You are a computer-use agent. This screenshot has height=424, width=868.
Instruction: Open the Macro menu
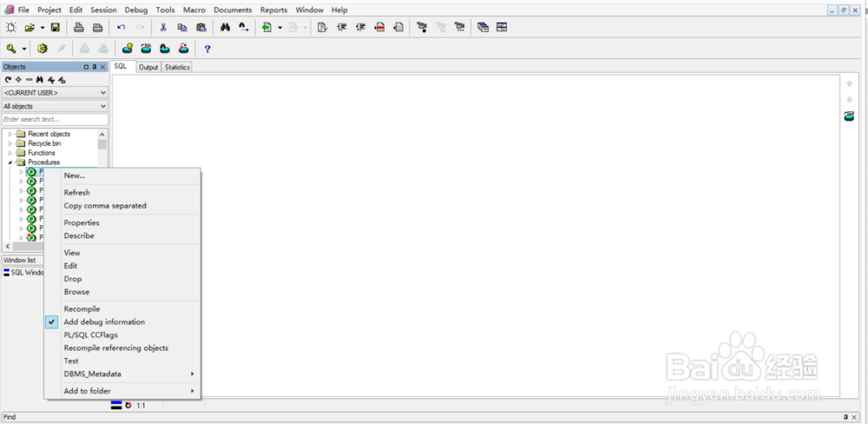click(x=194, y=10)
